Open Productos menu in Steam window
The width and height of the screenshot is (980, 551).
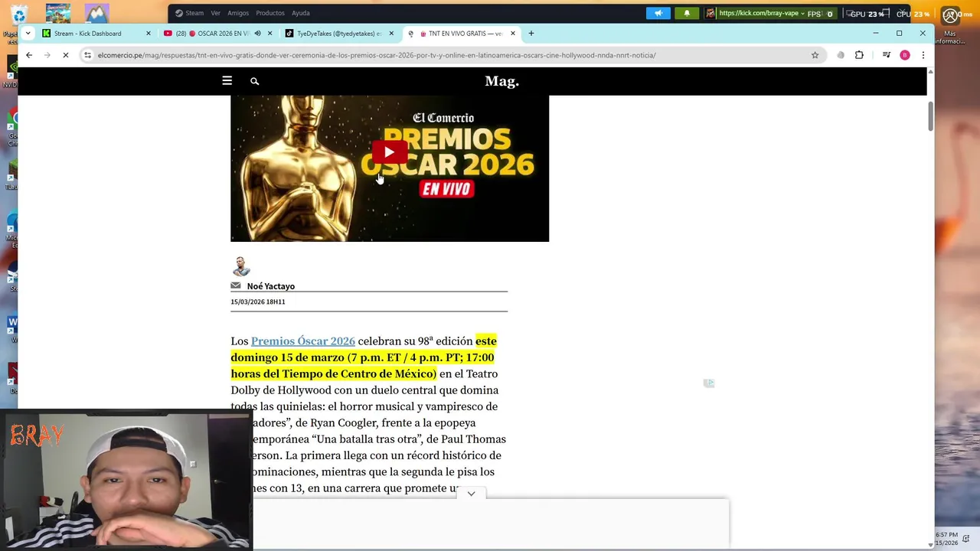click(270, 13)
